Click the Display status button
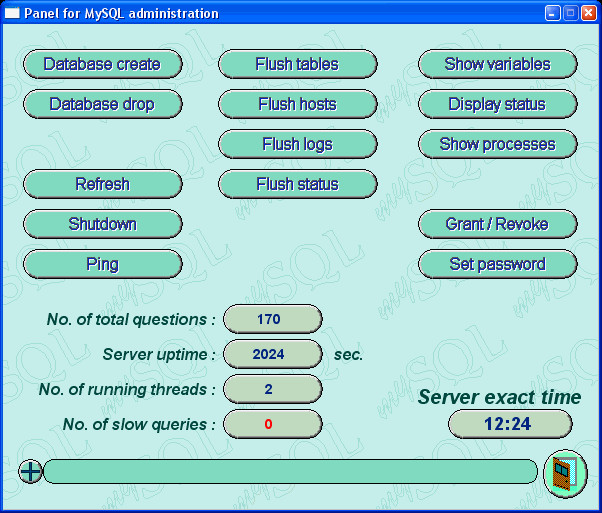602x513 pixels. pos(498,104)
